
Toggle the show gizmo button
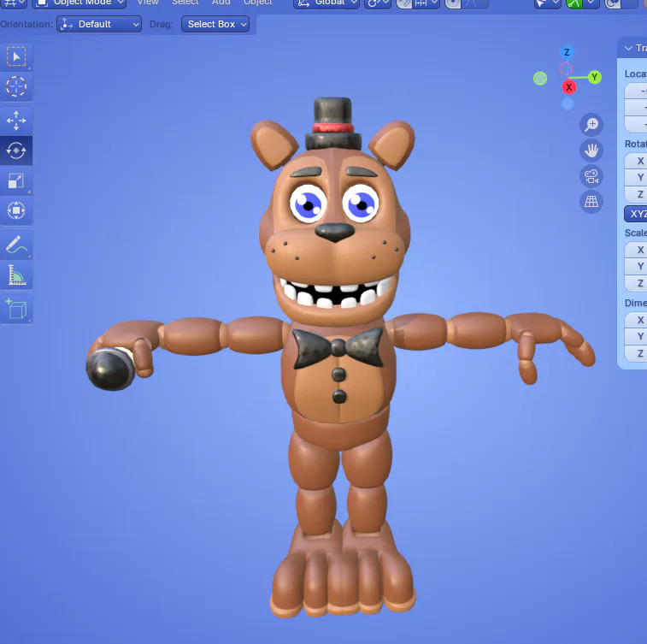point(574,3)
